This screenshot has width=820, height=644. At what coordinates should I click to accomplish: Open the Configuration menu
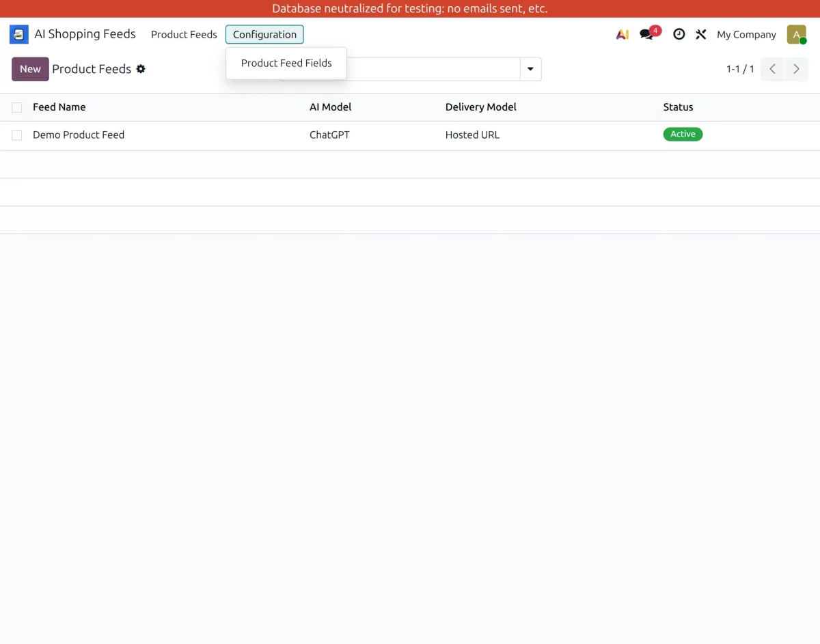[264, 34]
